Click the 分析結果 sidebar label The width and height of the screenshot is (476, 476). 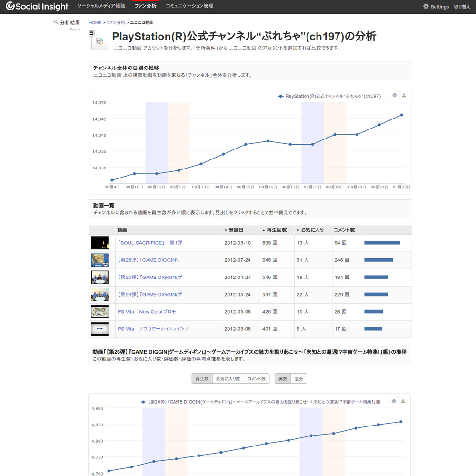(x=70, y=23)
